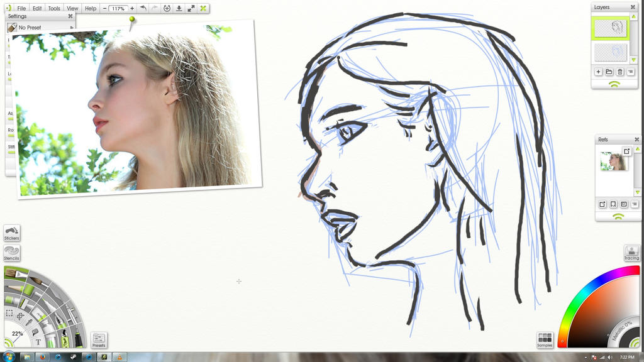
Task: Open the Stencils panel
Action: tap(11, 253)
